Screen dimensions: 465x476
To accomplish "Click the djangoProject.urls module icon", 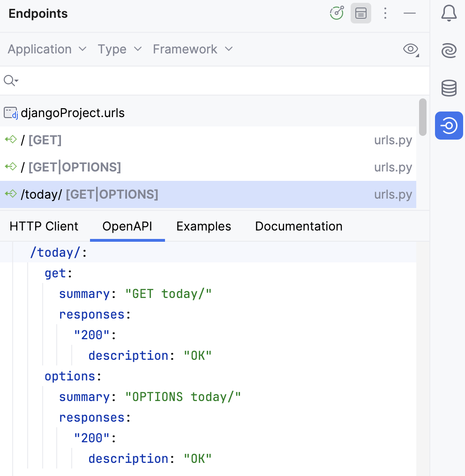I will pyautogui.click(x=10, y=112).
